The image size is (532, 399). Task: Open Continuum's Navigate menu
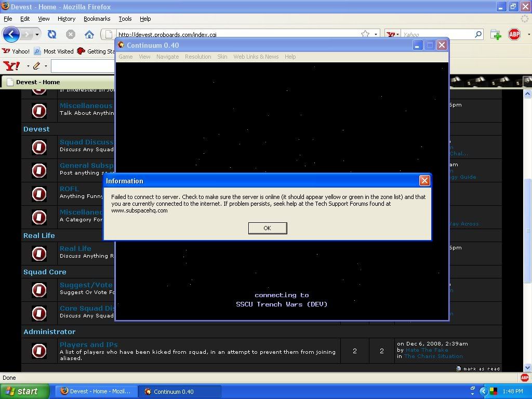click(168, 57)
